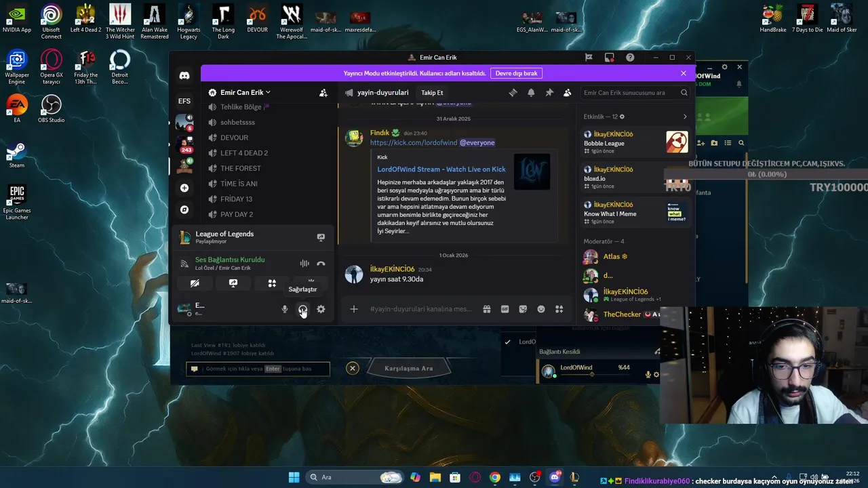Open Discord user settings gear
Viewport: 868px width, 488px height.
click(321, 309)
